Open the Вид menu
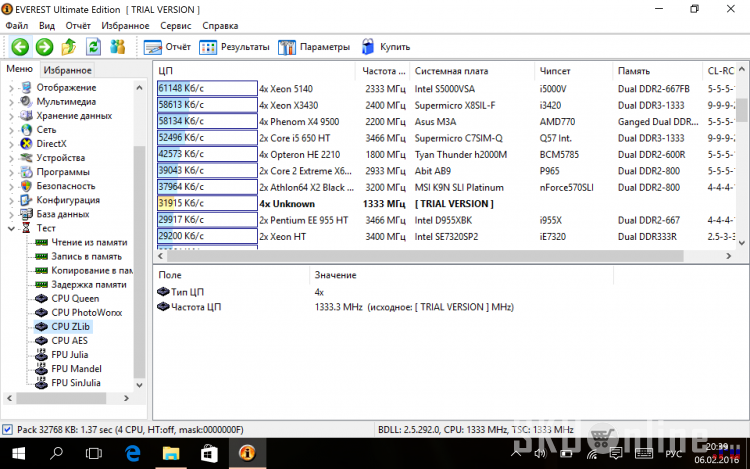This screenshot has width=750, height=469. (47, 26)
